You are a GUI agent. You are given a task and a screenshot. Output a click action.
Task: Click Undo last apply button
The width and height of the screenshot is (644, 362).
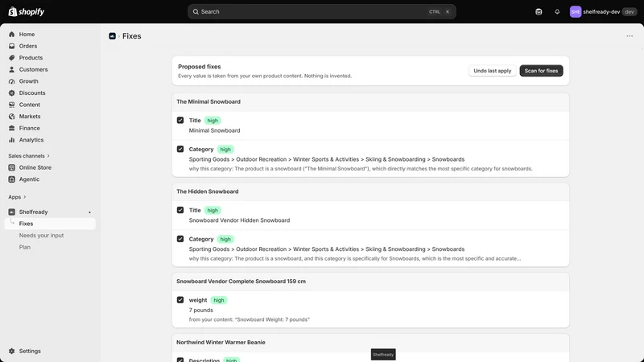[492, 71]
